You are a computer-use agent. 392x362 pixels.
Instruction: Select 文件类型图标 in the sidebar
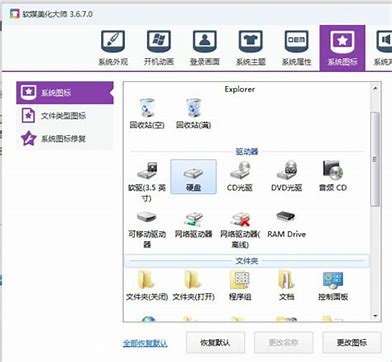[x=65, y=116]
